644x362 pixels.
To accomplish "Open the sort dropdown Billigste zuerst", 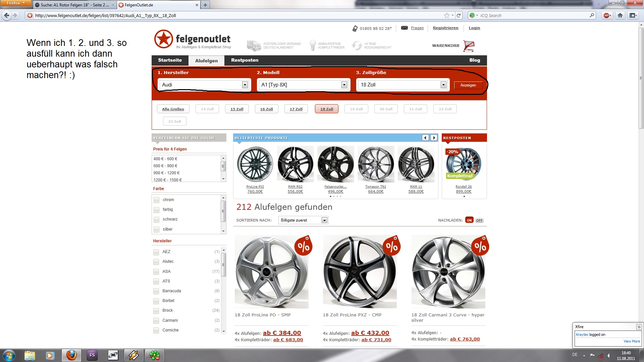I will point(303,220).
